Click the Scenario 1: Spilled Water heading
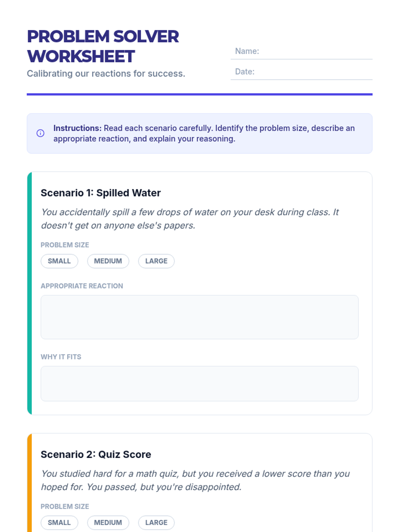The image size is (399, 532). click(101, 193)
